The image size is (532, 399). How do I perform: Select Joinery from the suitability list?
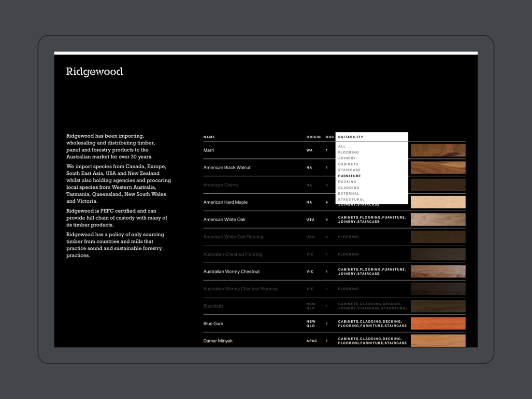347,158
